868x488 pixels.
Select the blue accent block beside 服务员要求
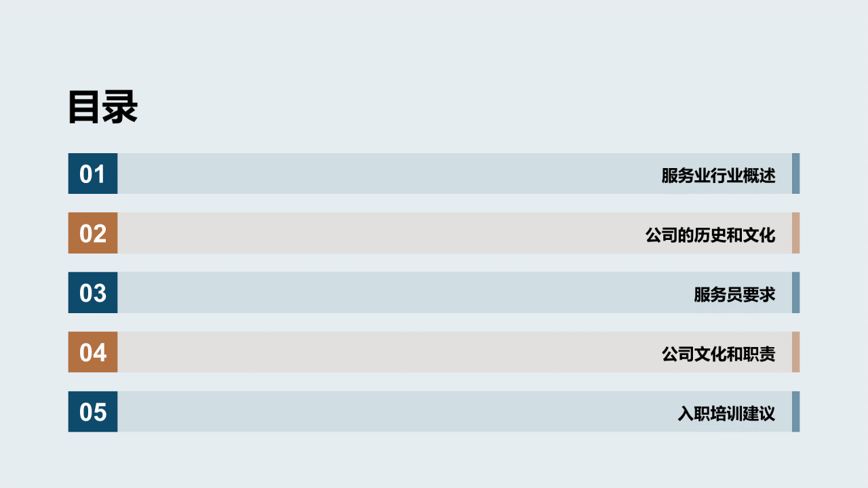pos(796,293)
